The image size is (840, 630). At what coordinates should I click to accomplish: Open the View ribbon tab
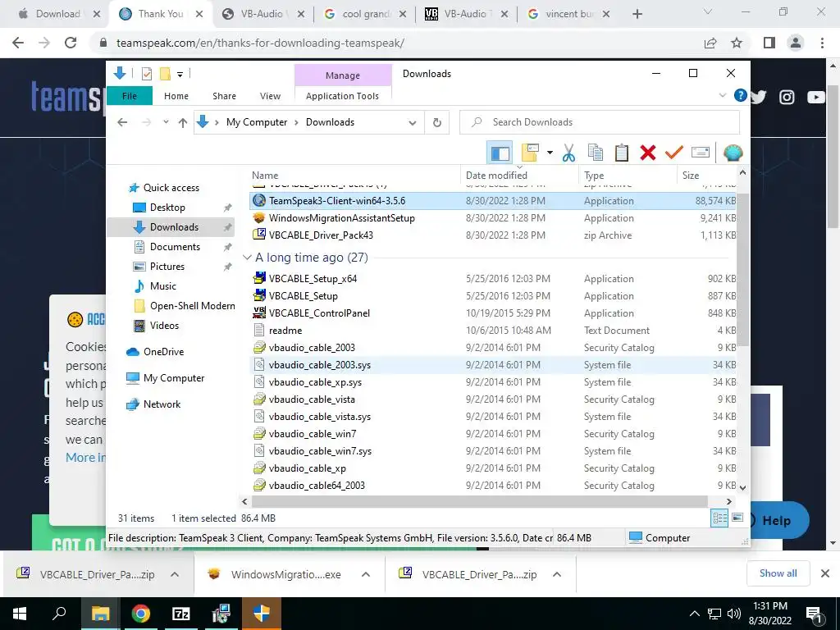tap(270, 96)
